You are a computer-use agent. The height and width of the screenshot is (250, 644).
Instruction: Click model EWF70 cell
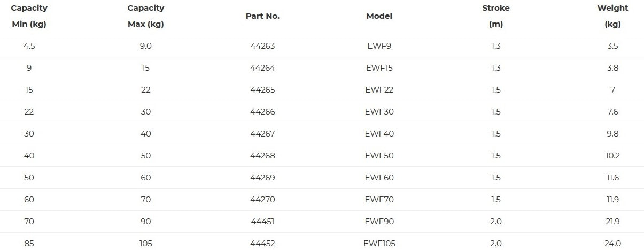click(x=379, y=200)
